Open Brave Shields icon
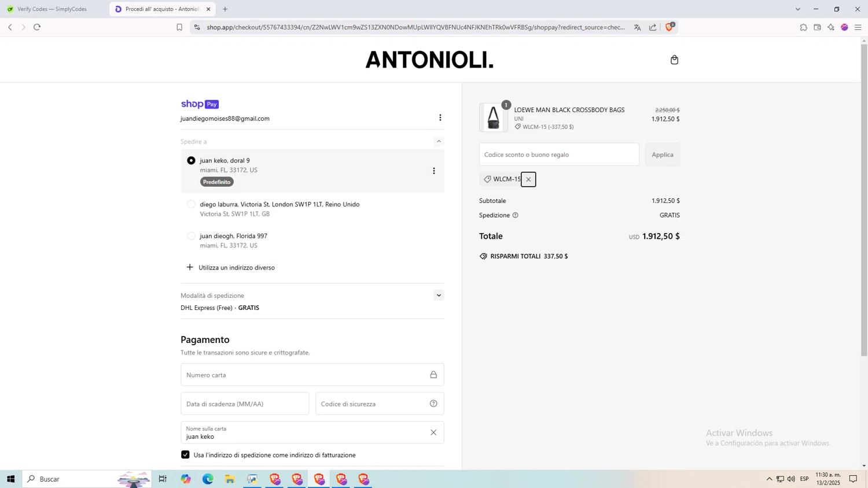The height and width of the screenshot is (488, 868). click(670, 27)
